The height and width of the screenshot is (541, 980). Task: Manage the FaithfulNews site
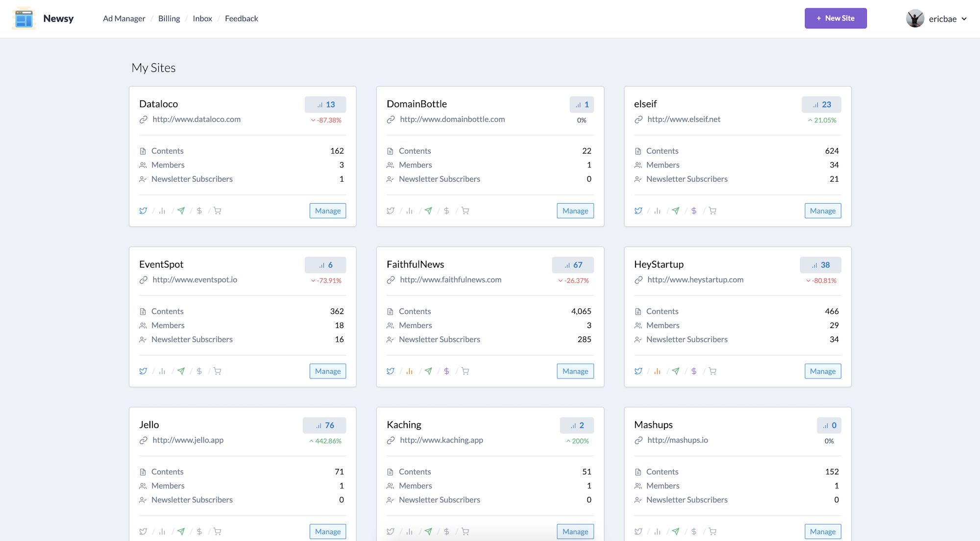click(x=575, y=371)
